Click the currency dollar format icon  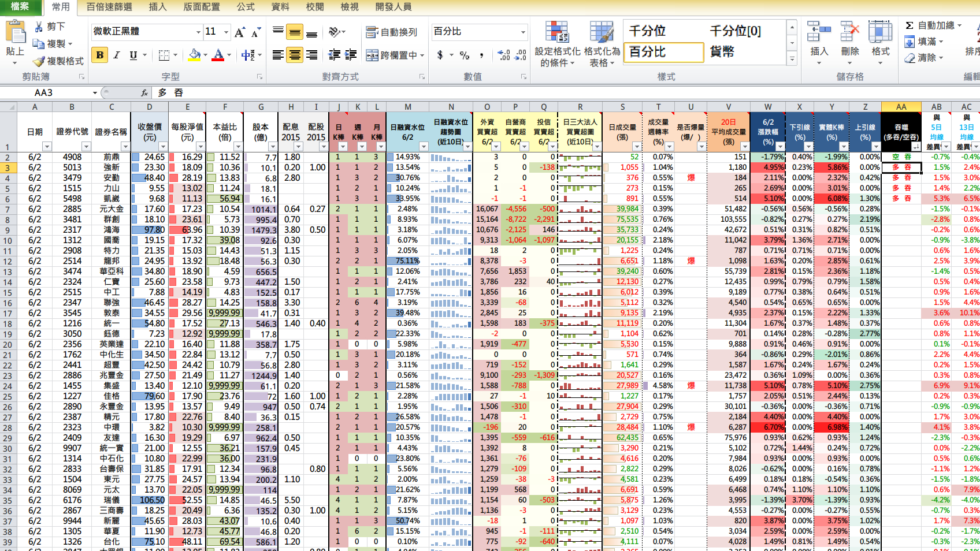click(440, 55)
